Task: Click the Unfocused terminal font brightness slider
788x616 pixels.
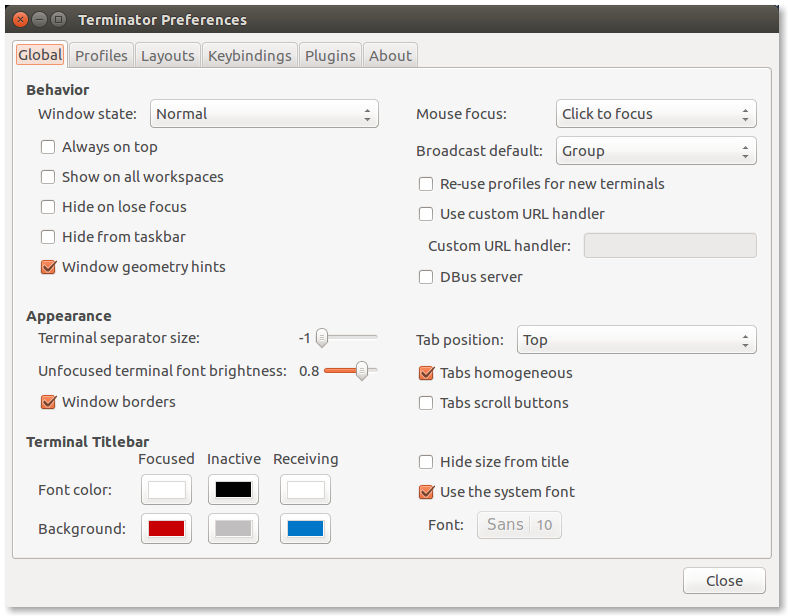Action: pos(350,371)
